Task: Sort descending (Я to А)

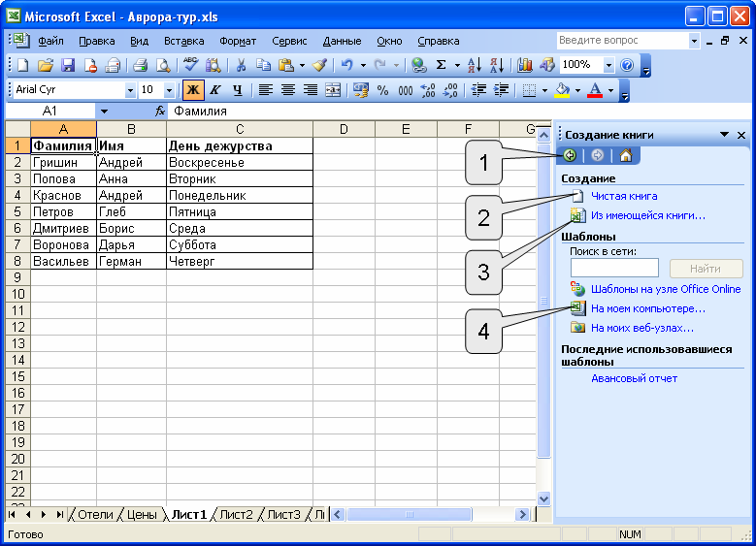Action: point(497,65)
